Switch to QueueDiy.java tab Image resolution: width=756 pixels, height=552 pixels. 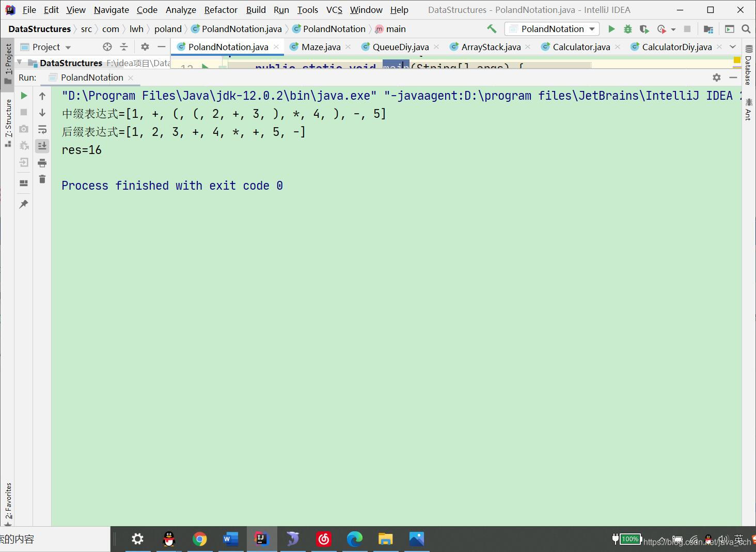[401, 47]
